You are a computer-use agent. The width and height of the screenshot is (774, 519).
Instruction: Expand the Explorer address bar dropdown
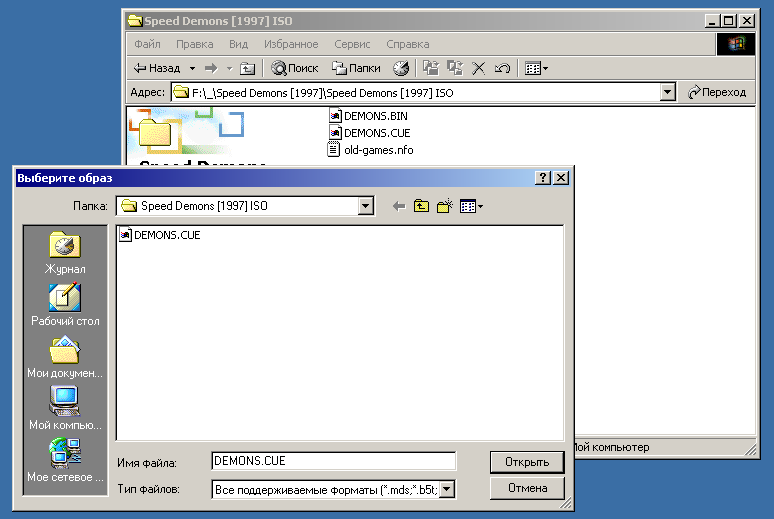[x=667, y=92]
